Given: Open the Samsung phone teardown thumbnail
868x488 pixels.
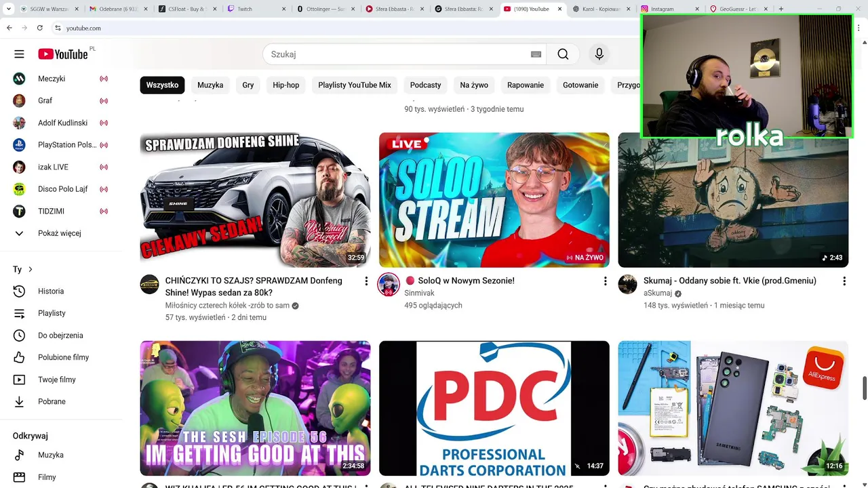Looking at the screenshot, I should [x=733, y=408].
